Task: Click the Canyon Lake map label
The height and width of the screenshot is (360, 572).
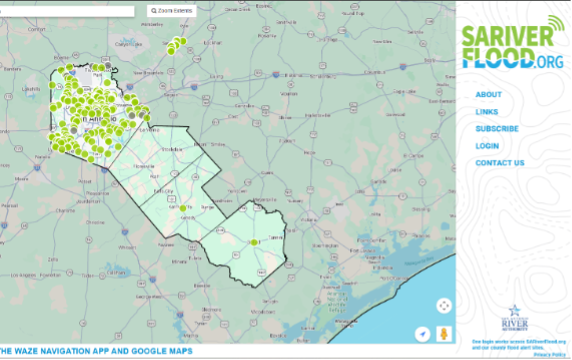Action: pyautogui.click(x=128, y=44)
